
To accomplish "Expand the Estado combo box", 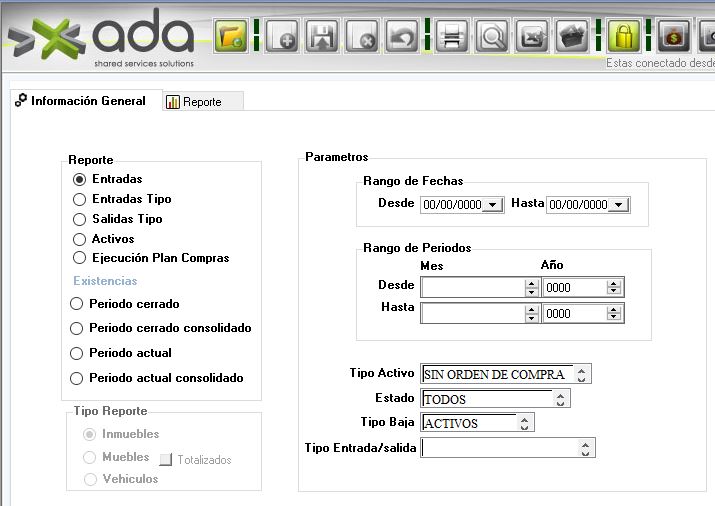I will (561, 399).
